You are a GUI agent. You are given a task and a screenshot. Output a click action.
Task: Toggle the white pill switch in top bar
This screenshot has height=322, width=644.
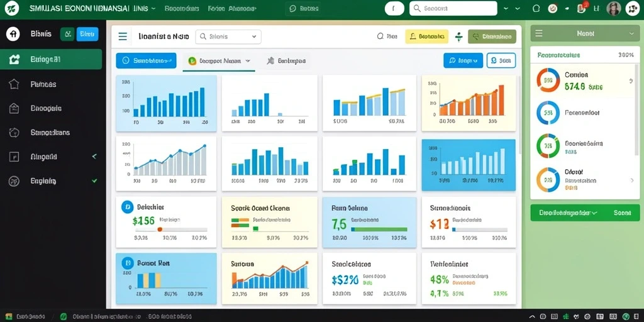point(394,8)
